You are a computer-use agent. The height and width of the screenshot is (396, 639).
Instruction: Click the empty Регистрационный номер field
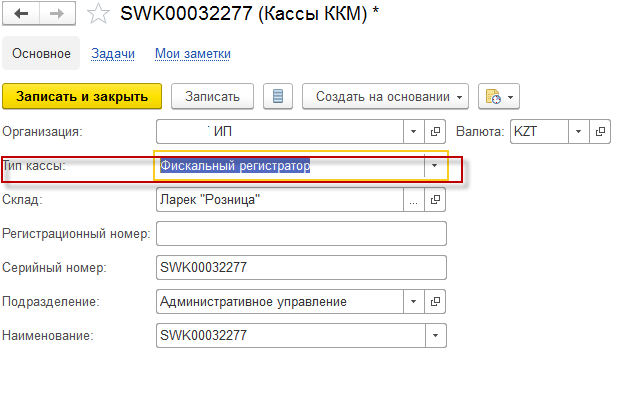pyautogui.click(x=302, y=233)
